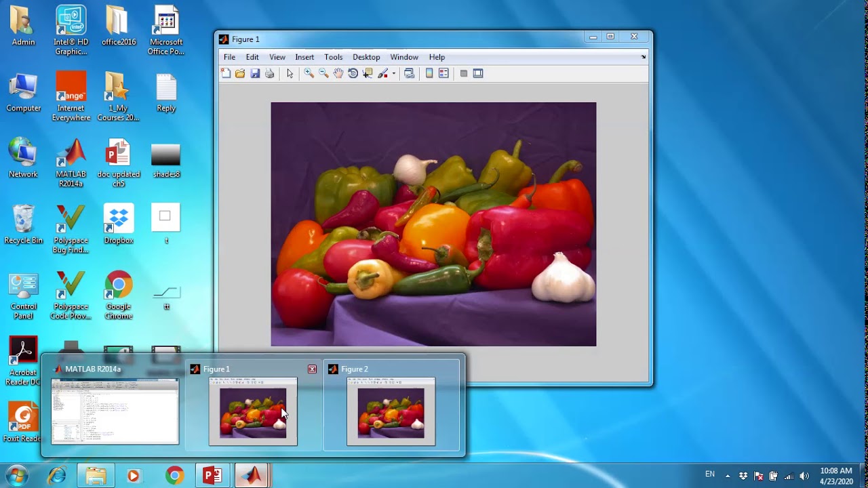Click Open File icon in Figure 1 toolbar
The width and height of the screenshot is (868, 488).
240,73
